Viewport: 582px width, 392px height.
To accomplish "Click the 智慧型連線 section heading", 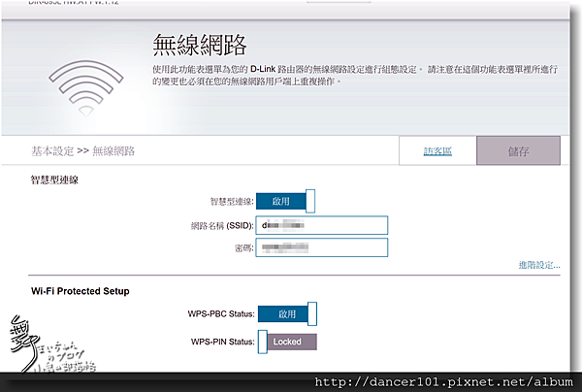I will tap(54, 180).
